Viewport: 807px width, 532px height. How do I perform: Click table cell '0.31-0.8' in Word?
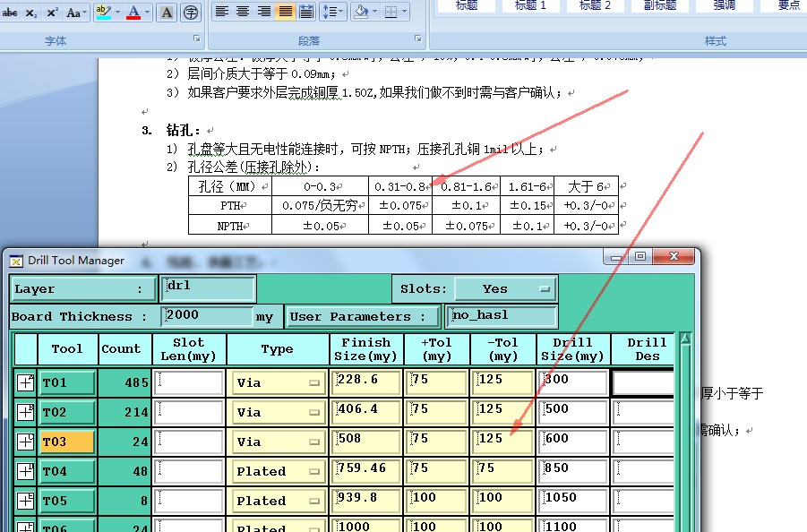[x=400, y=186]
